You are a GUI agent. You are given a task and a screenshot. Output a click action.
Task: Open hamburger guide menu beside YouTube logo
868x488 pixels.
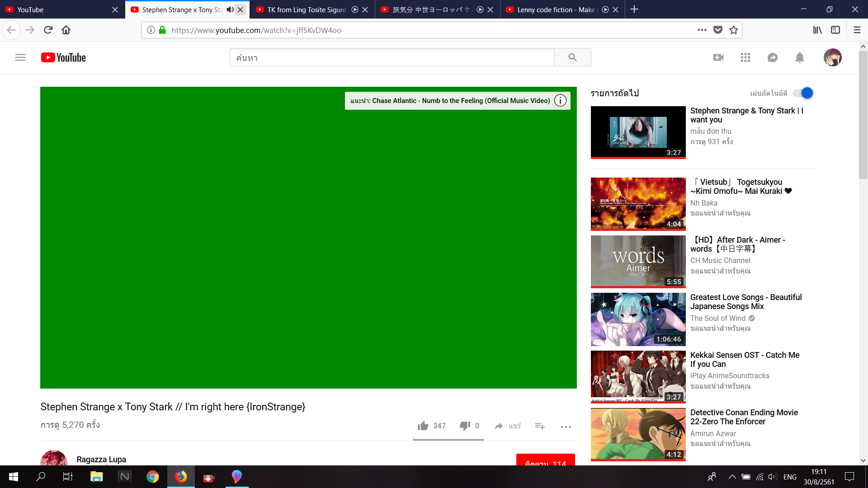pyautogui.click(x=20, y=57)
